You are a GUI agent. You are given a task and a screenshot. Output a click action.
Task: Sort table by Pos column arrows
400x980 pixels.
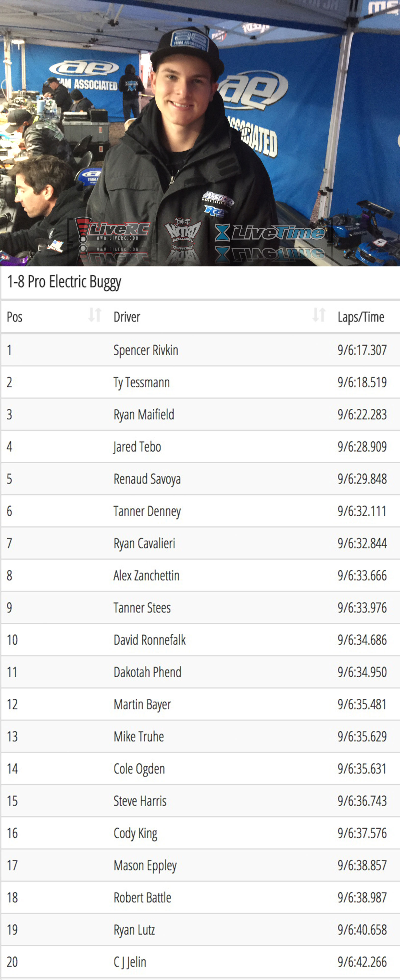(x=95, y=315)
